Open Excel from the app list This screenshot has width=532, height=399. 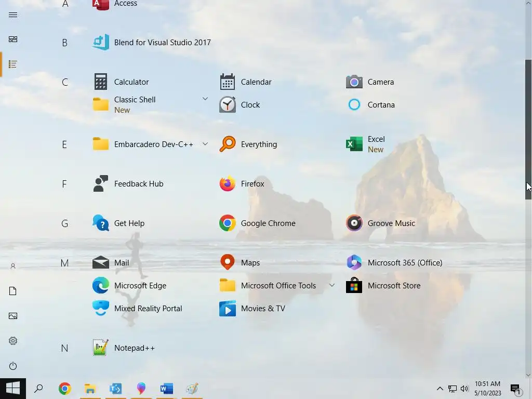(x=365, y=144)
